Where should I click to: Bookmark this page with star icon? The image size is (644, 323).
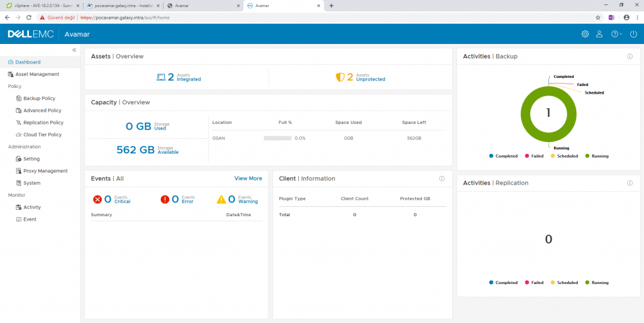(x=598, y=18)
